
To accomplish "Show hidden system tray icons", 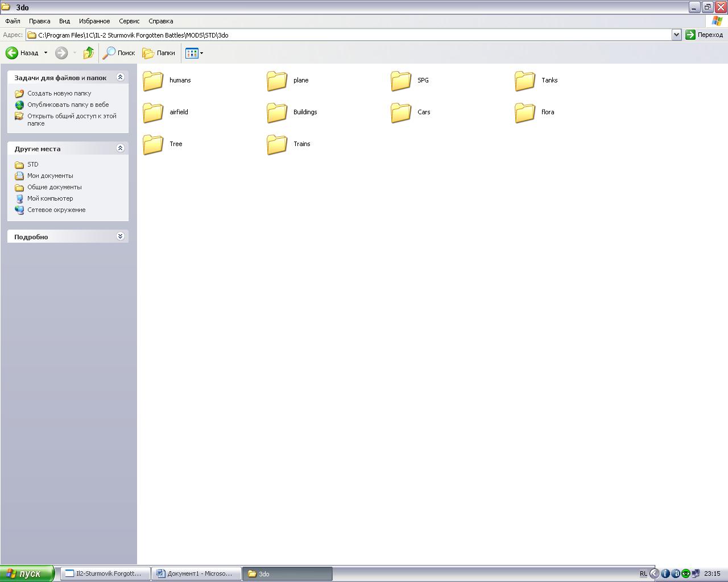I will pos(654,573).
